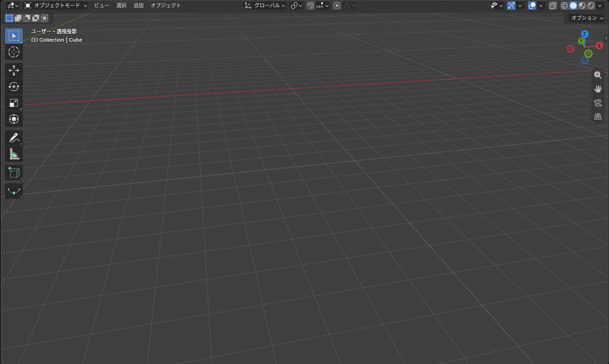
Task: Choose the Move tool
Action: click(x=14, y=70)
